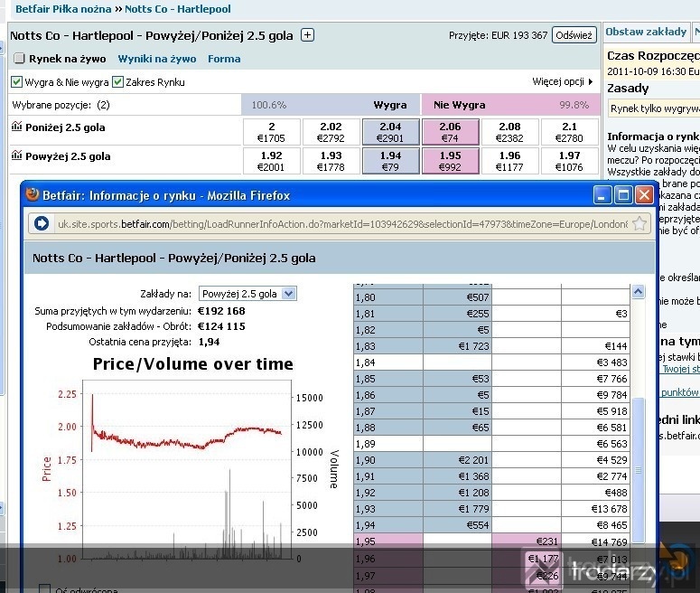Open the Zakłady na dropdown showing Powyżej 2.5 gola

pos(247,294)
